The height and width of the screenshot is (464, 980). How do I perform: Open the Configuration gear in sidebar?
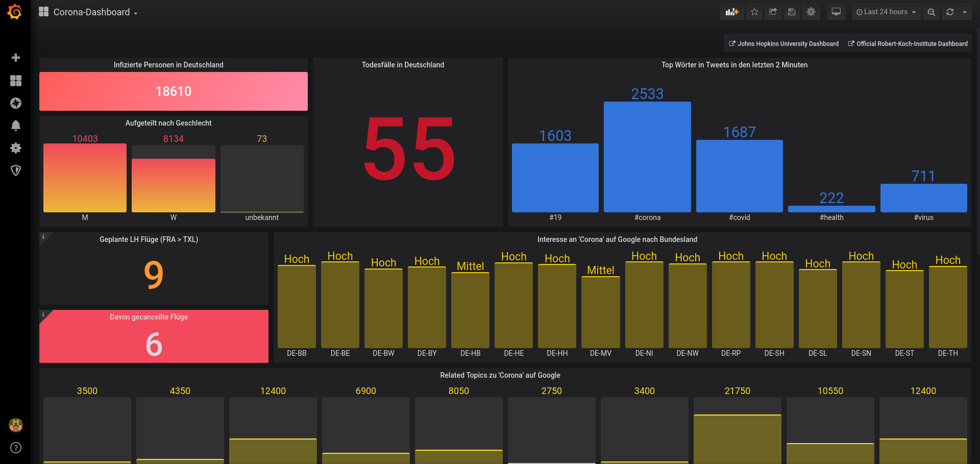click(16, 148)
